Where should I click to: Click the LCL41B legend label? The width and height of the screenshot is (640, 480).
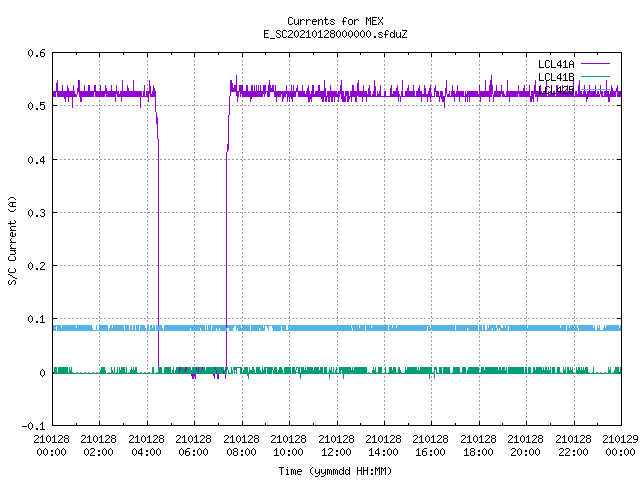coord(556,77)
